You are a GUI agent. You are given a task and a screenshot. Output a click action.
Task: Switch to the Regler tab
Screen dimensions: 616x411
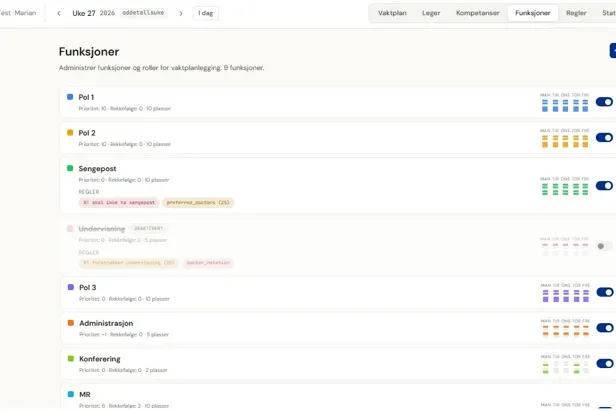click(576, 13)
